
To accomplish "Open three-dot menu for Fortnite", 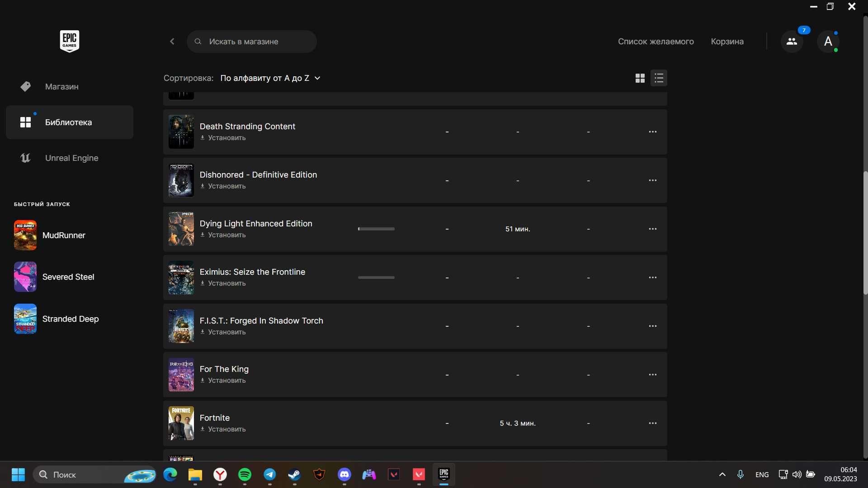I will (x=652, y=423).
